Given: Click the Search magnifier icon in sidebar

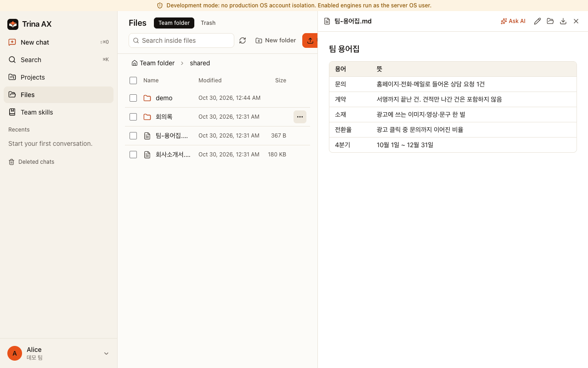Looking at the screenshot, I should (x=12, y=60).
